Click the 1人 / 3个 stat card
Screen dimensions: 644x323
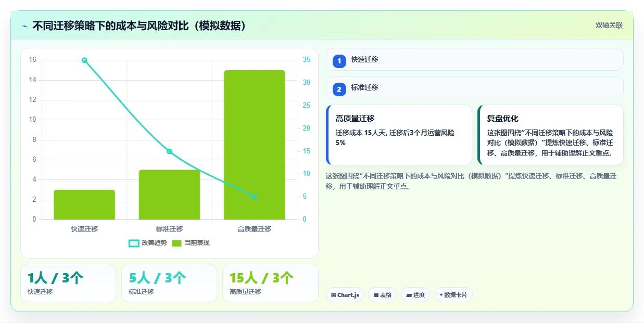[x=68, y=283]
